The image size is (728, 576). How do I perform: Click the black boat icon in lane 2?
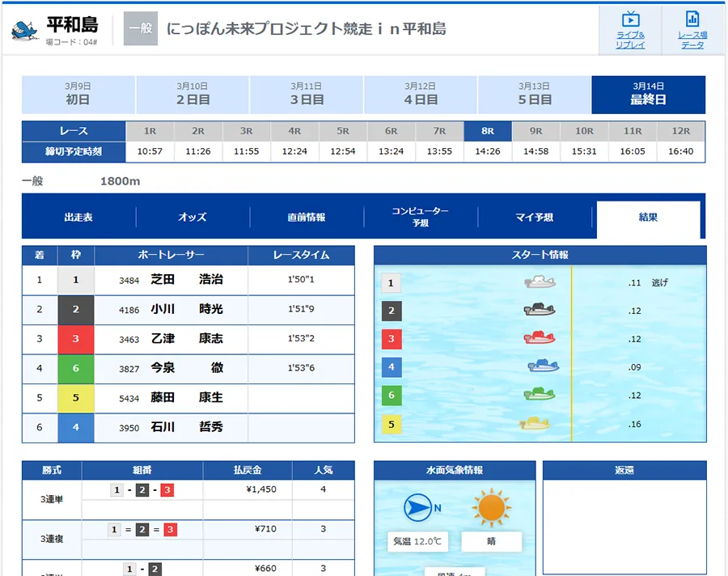coord(539,311)
